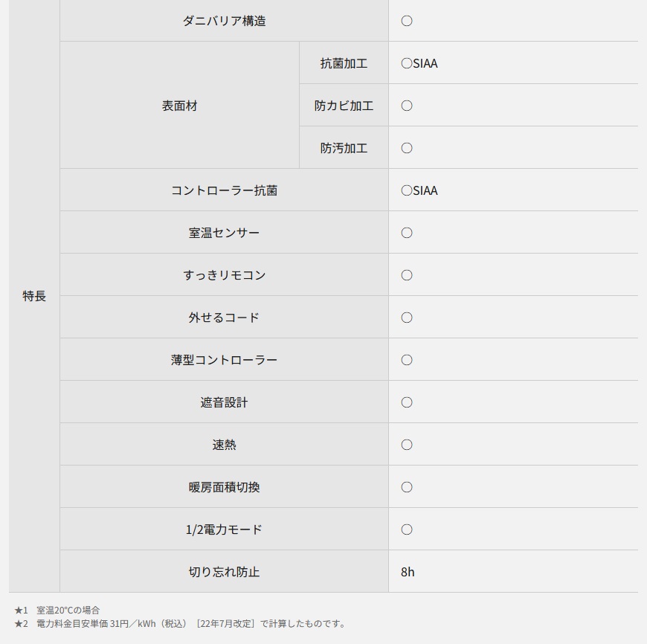Click the ○SIAA value for コントローラー抗菌
647x644 pixels.
[419, 190]
